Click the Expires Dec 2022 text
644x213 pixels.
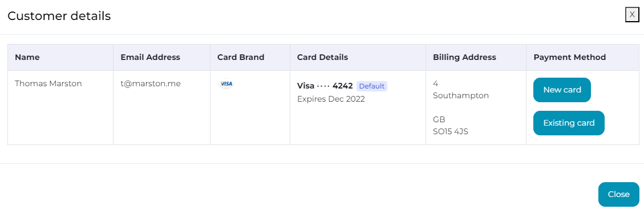(331, 99)
